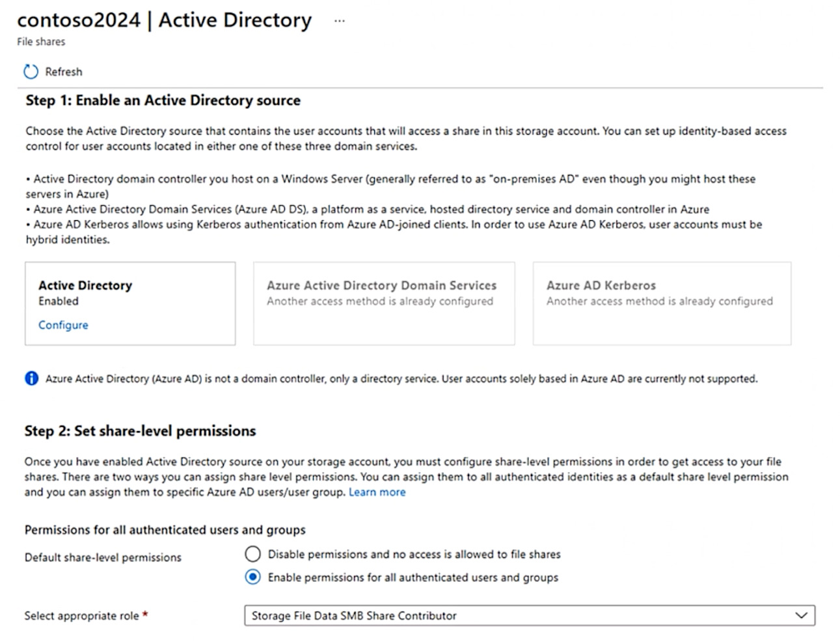Click Azure Active Directory Domain Services card
Viewport: 840px width, 644px height.
tap(384, 303)
